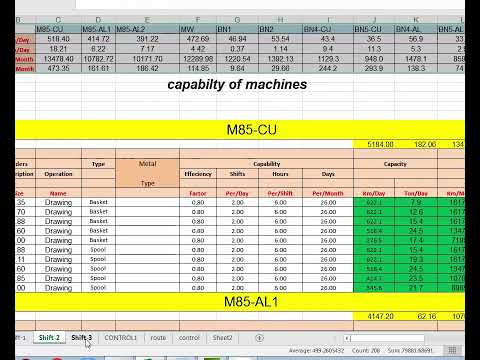Click the red Per/Month label
Viewport: 480px width, 360px height.
pyautogui.click(x=328, y=193)
